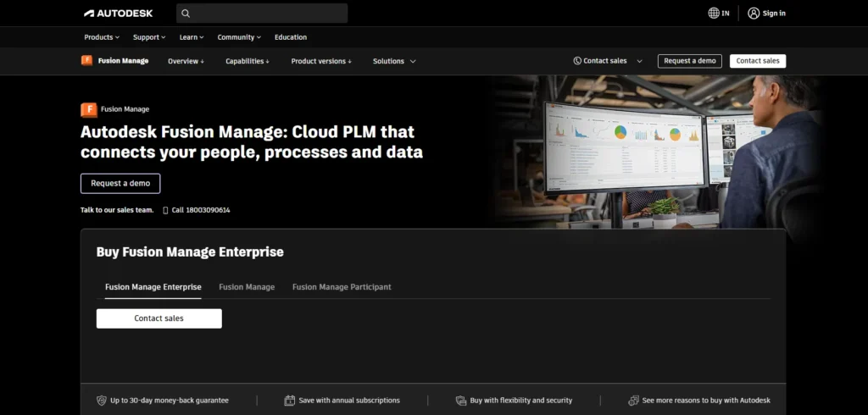Click the search magnifier icon
868x415 pixels.
point(186,14)
